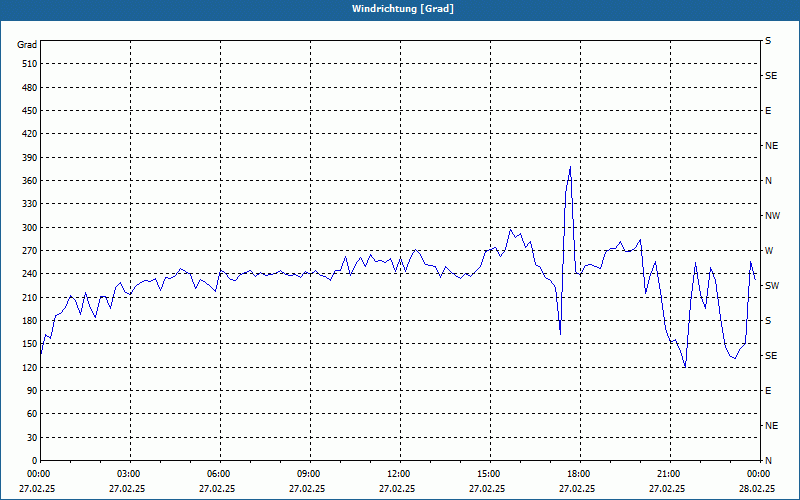800x500 pixels.
Task: Click the E compass label at the 450 gridline
Action: click(x=768, y=111)
